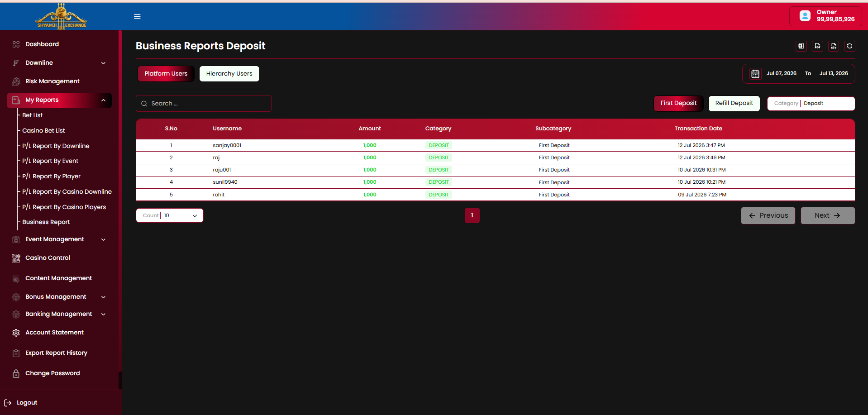The width and height of the screenshot is (868, 415).
Task: Open P/L Report By Casino Downline
Action: [x=67, y=192]
